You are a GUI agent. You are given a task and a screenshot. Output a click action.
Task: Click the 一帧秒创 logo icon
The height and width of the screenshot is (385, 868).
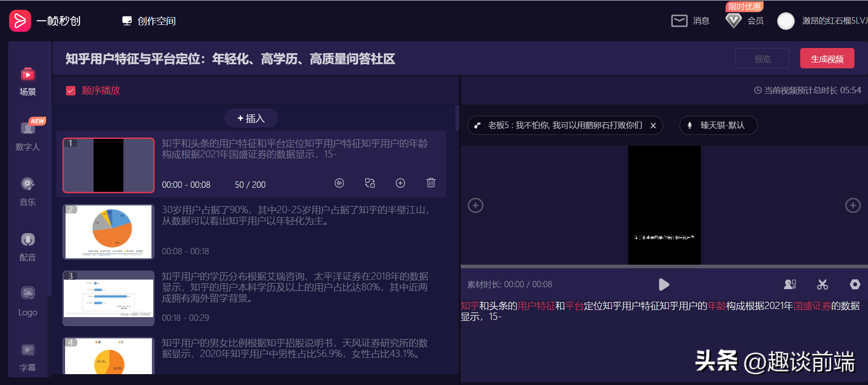[x=20, y=21]
